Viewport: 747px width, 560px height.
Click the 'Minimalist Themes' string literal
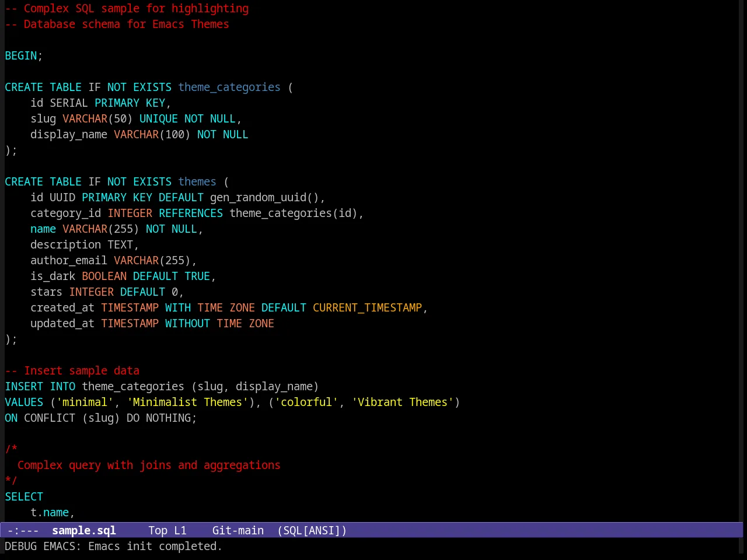coord(187,402)
